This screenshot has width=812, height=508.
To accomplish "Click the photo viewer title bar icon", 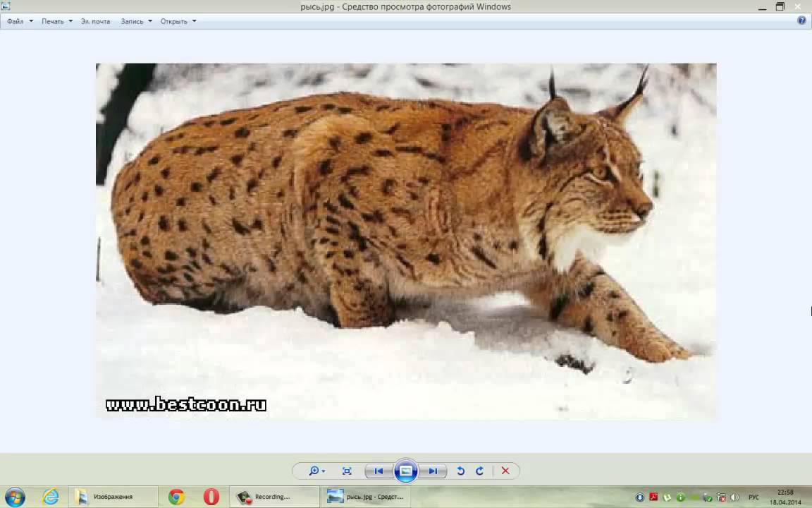I will coord(5,6).
